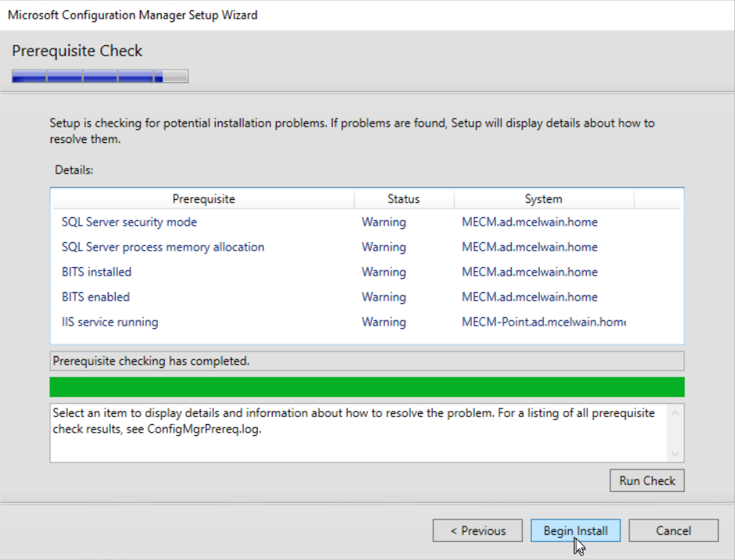Click the System column header
The width and height of the screenshot is (735, 560).
[x=543, y=199]
